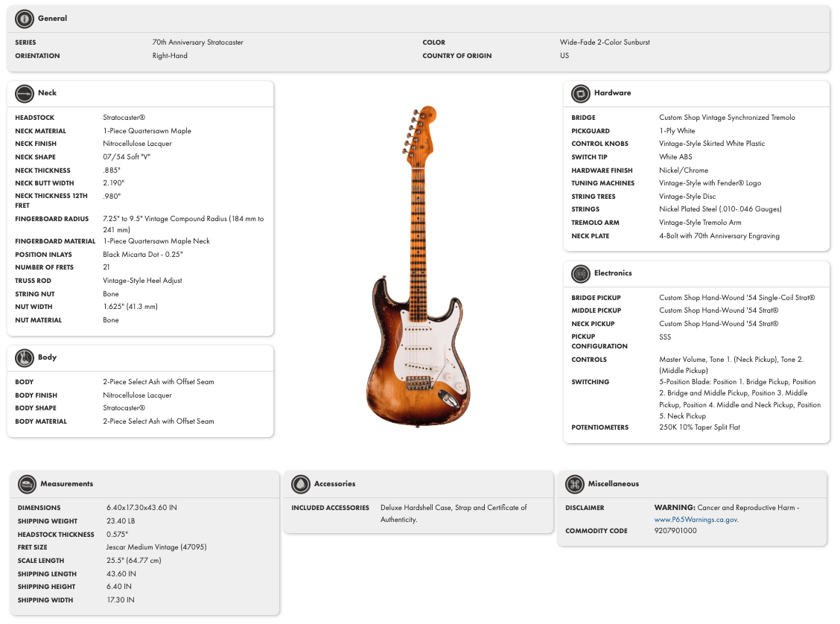The width and height of the screenshot is (840, 624).
Task: Click the CONTROLS Master Volume description
Action: pos(731,366)
